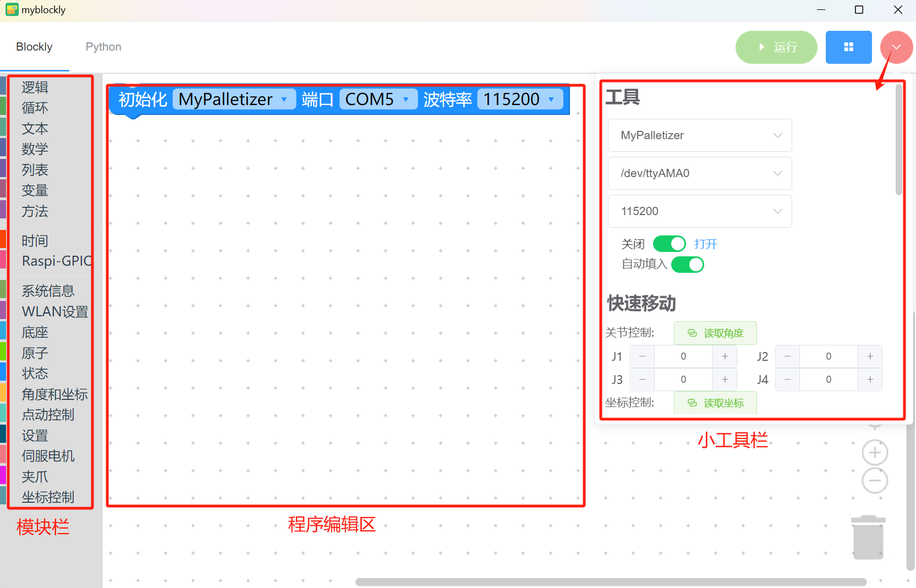Click the myblockly logo in the title bar
Image resolution: width=916 pixels, height=588 pixels.
pos(12,9)
